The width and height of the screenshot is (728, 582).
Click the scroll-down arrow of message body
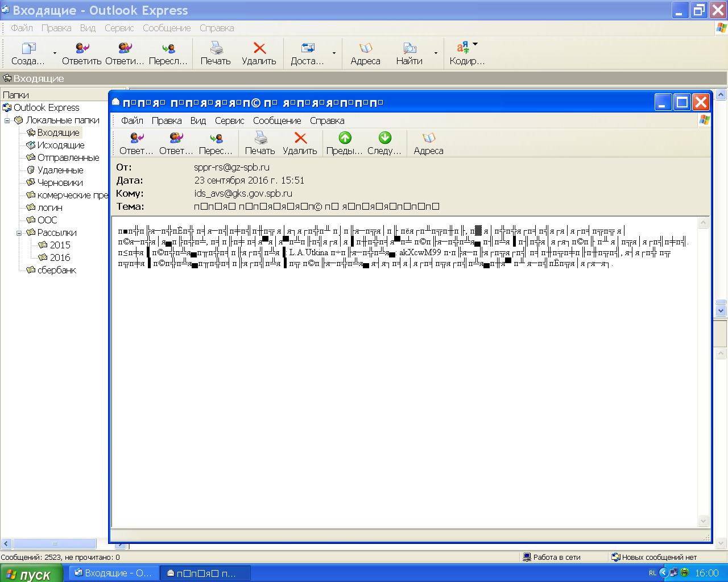tap(704, 521)
